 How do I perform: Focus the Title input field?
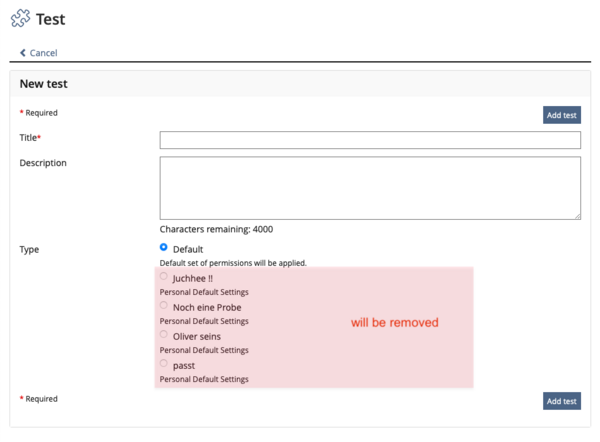[370, 140]
